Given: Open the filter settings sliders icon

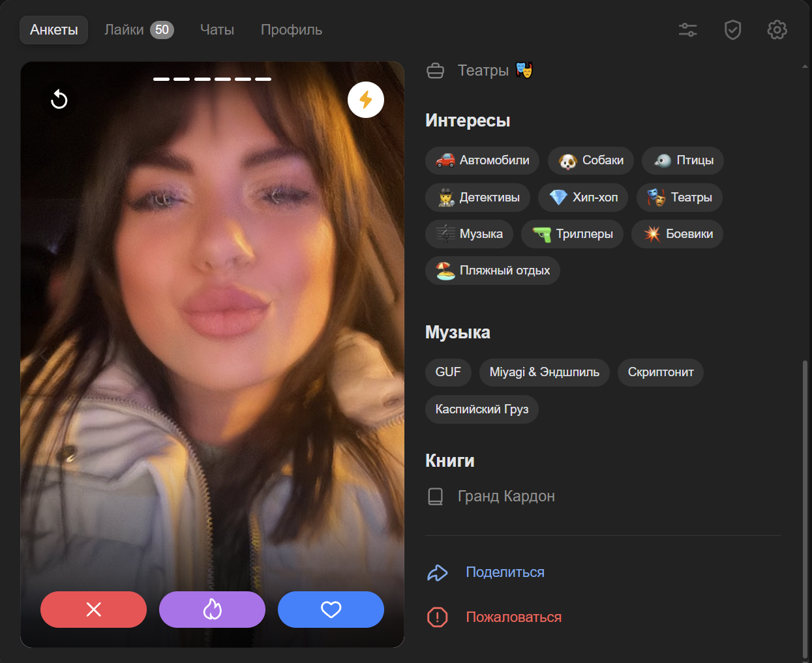Looking at the screenshot, I should [x=688, y=30].
